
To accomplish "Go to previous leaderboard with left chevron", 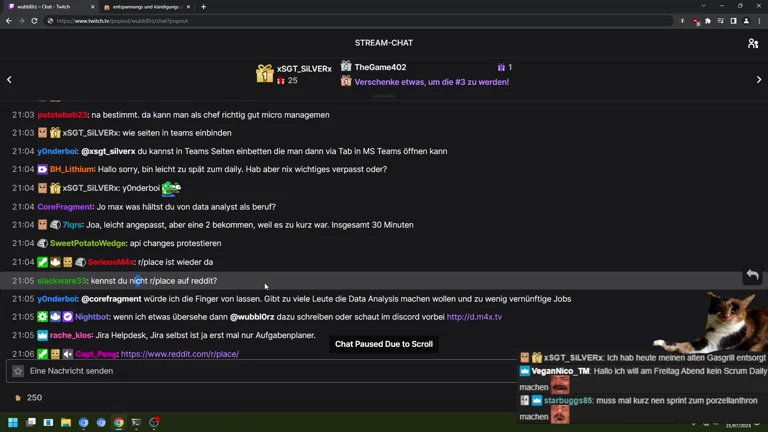I will coord(9,80).
